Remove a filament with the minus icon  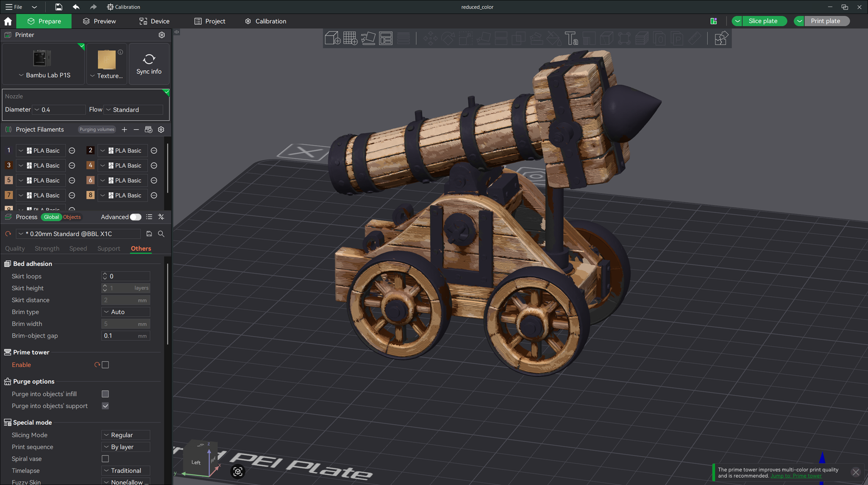tap(136, 130)
